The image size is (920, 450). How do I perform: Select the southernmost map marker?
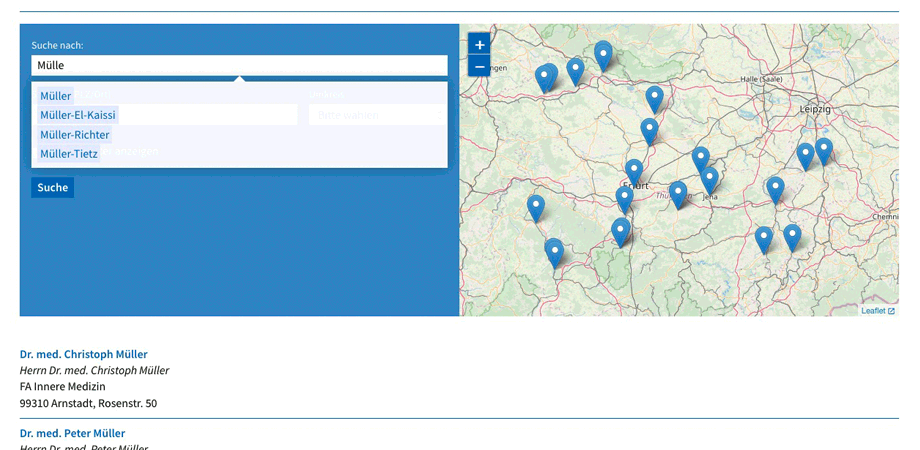(x=554, y=253)
